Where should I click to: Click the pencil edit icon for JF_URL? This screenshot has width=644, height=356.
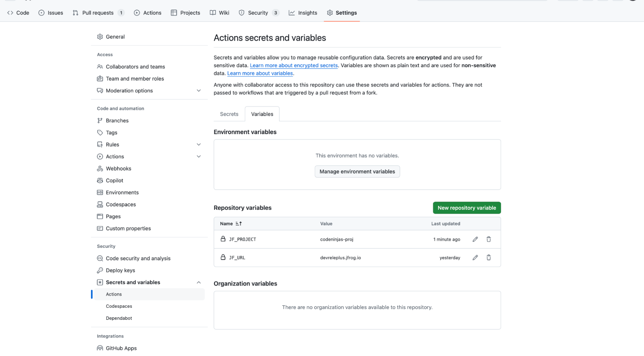[x=475, y=257]
